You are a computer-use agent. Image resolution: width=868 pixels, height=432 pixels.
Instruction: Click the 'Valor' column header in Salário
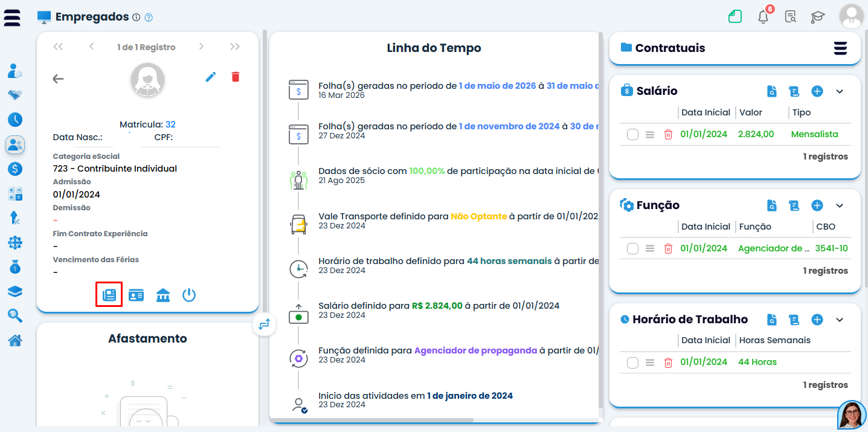coord(750,112)
